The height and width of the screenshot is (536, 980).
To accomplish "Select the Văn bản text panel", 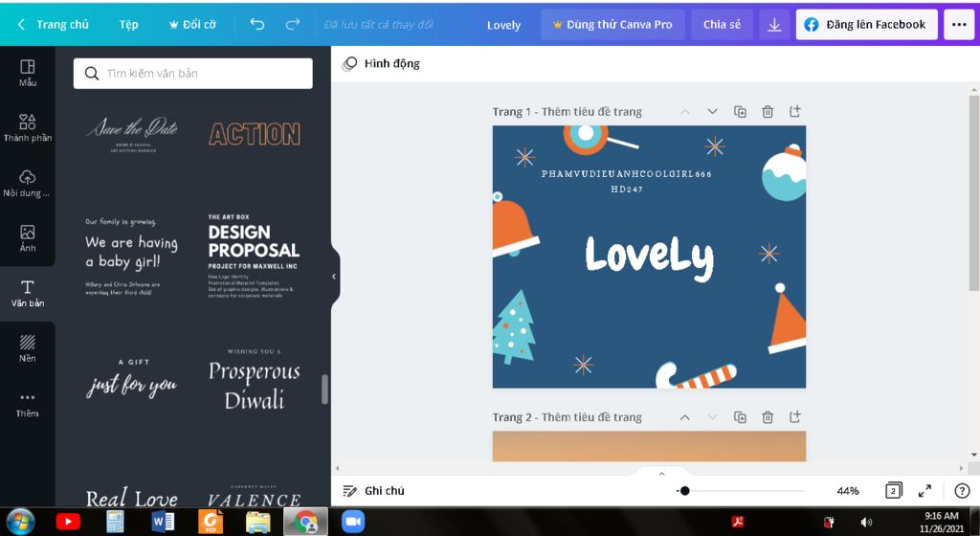I will click(x=28, y=294).
